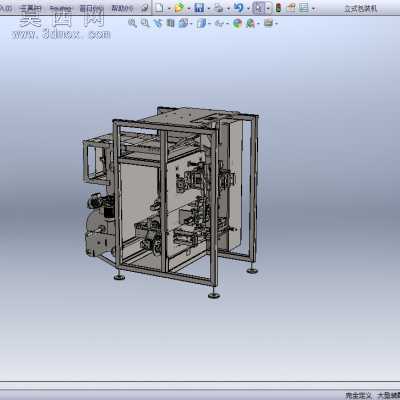Click the Print icon
This screenshot has height=400, width=400.
click(x=219, y=7)
